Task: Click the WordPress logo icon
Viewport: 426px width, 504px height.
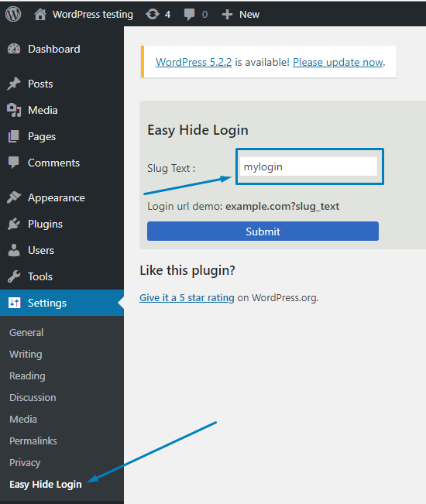Action: tap(13, 14)
